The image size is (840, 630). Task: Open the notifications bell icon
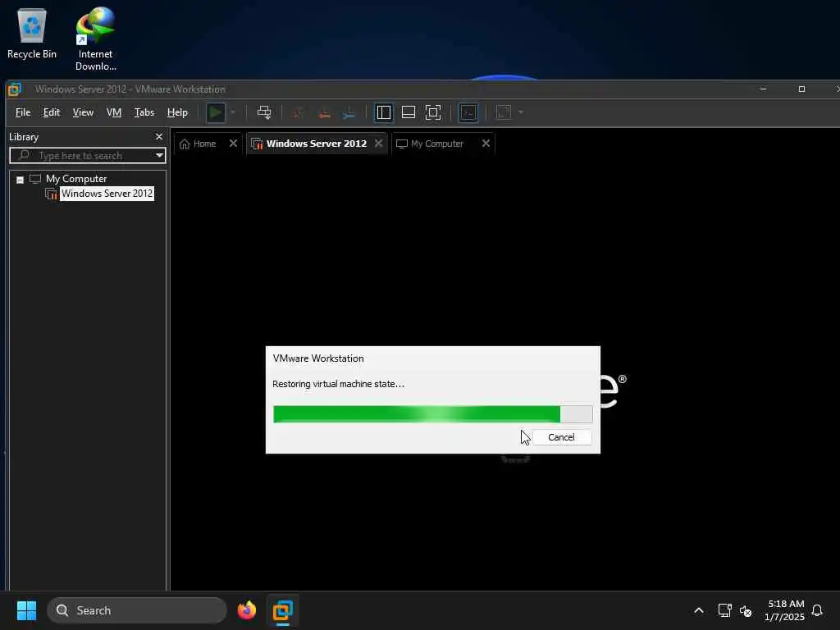(x=818, y=610)
